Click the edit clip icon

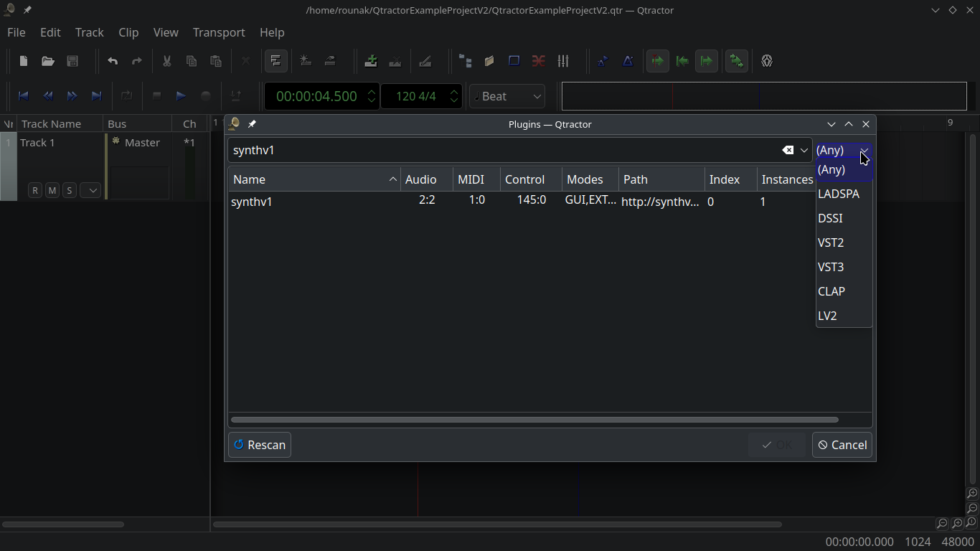click(330, 61)
